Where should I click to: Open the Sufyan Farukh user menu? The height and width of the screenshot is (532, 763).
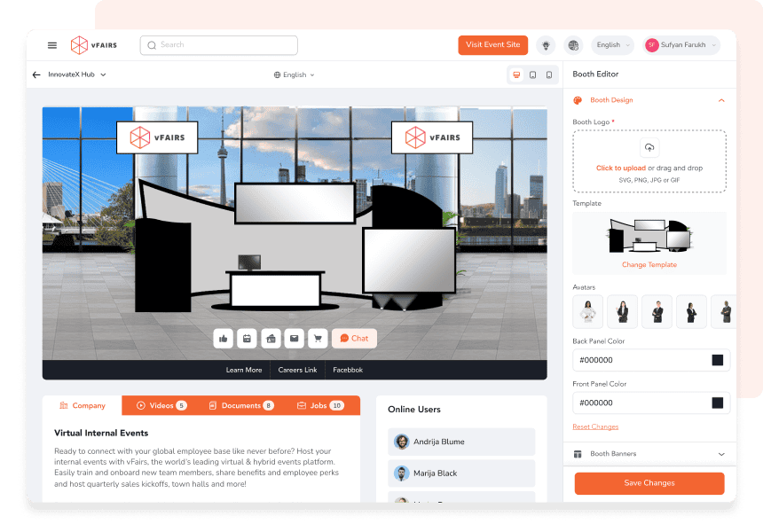pos(680,45)
